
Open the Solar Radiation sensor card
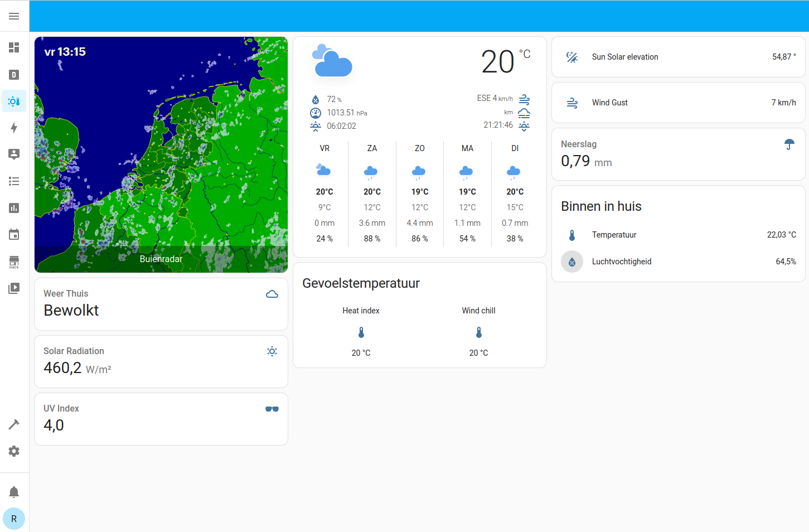(x=161, y=361)
